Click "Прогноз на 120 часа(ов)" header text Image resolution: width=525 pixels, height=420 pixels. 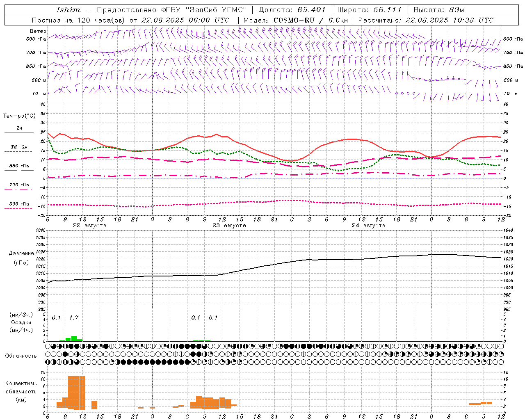(x=79, y=20)
